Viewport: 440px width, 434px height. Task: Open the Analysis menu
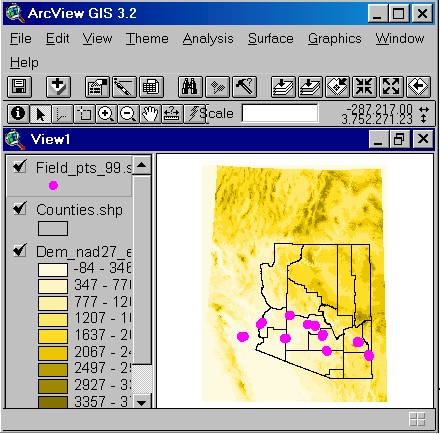(x=208, y=39)
